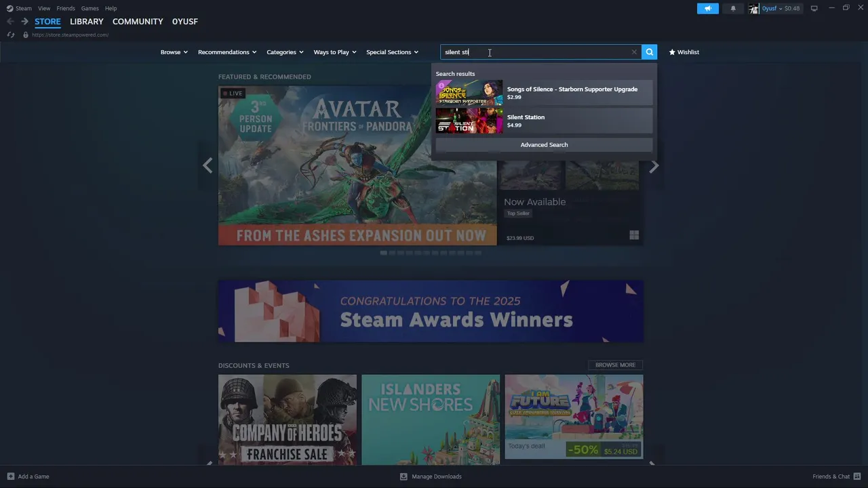Open the Friends menu
868x488 pixels.
[x=66, y=8]
